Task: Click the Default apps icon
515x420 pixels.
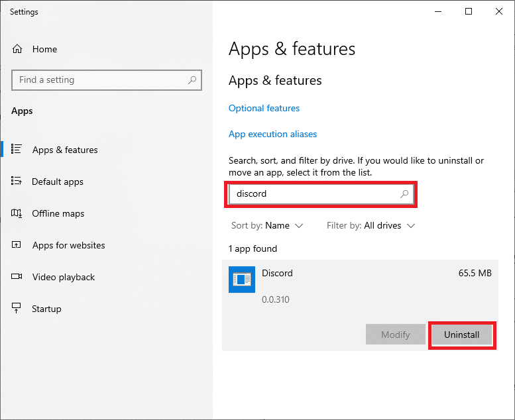Action: [17, 182]
